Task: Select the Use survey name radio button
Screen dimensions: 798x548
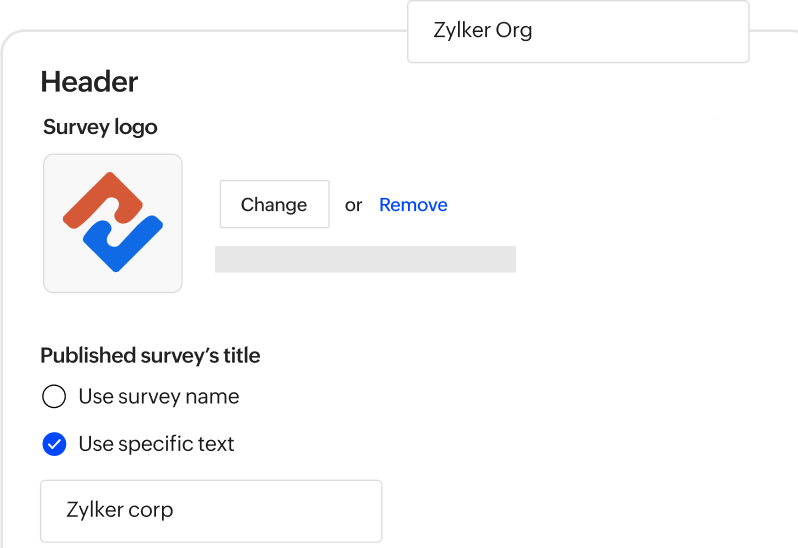Action: 54,397
